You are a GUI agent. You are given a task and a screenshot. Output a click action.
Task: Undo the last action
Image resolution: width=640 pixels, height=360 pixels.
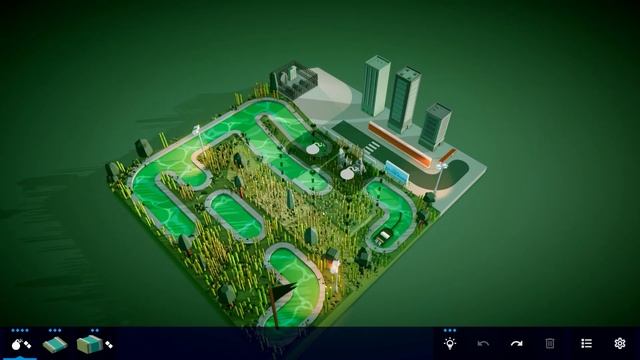tap(483, 344)
